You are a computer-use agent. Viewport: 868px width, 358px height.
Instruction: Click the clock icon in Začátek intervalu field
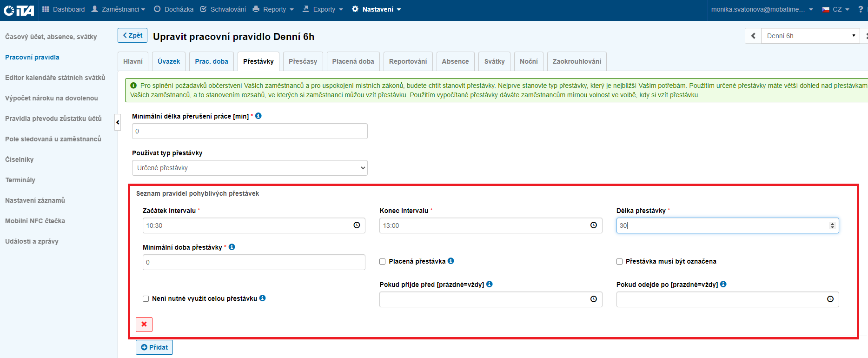click(357, 225)
